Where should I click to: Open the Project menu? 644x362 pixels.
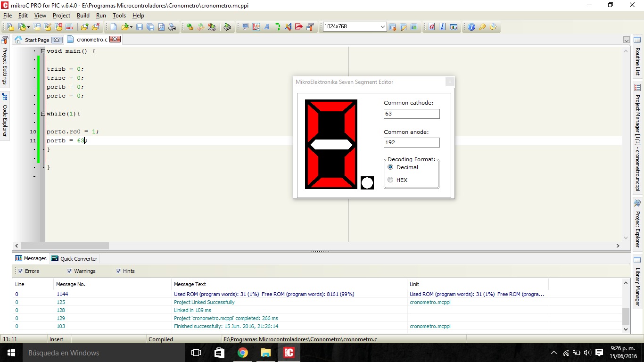[x=61, y=16]
